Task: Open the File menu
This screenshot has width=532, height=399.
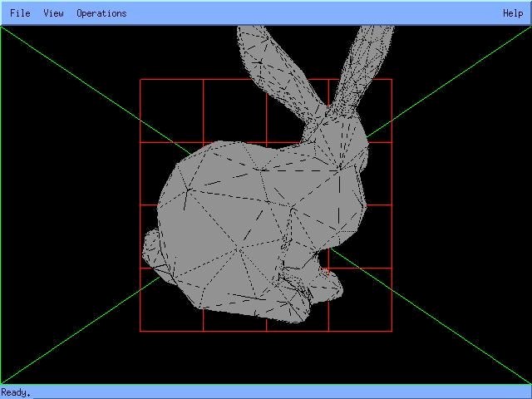Action: pos(20,13)
